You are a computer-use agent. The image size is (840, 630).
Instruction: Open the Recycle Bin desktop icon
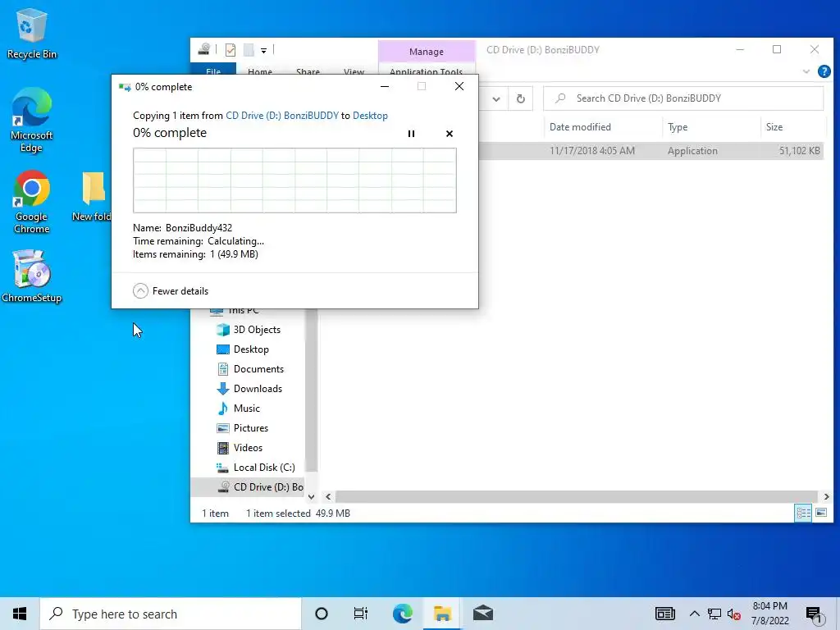point(32,33)
